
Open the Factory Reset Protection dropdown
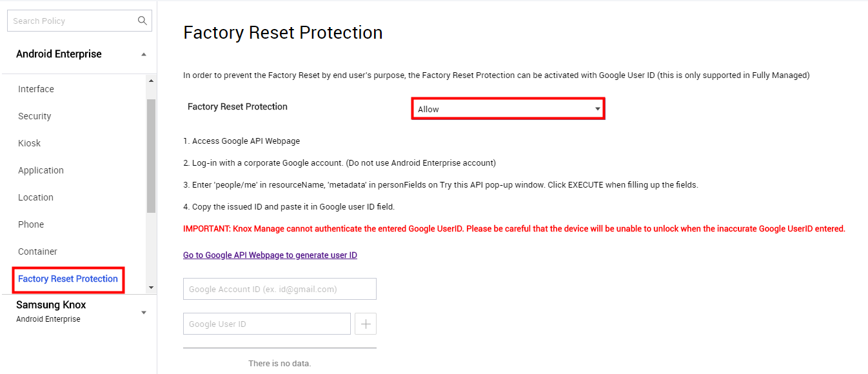click(x=508, y=109)
